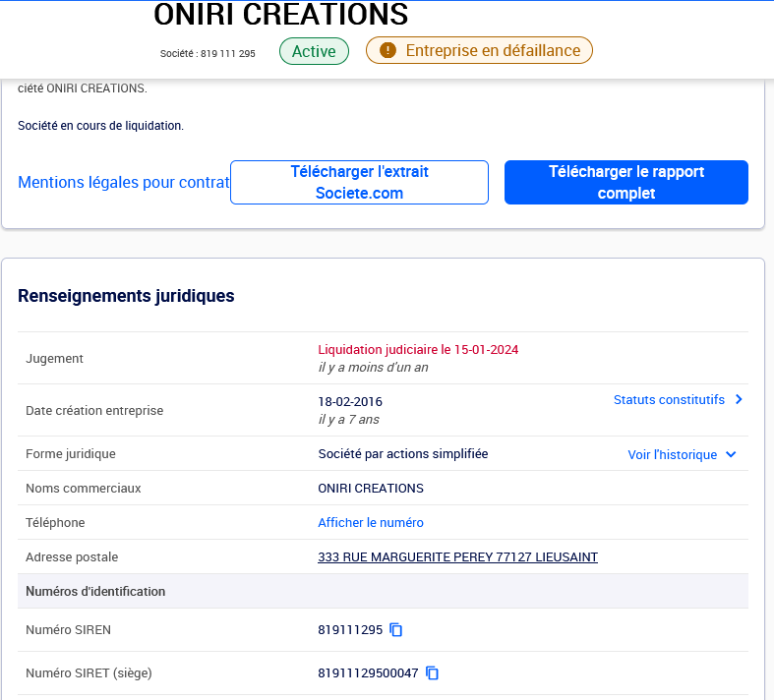Click the Adresse postale label
Image resolution: width=774 pixels, height=700 pixels.
tap(72, 556)
